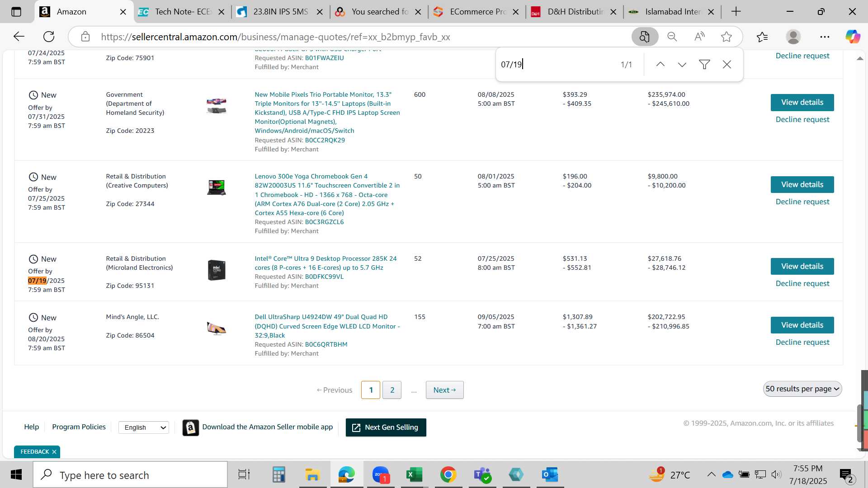Go to page 2 of quotes
The image size is (868, 488).
click(x=392, y=390)
